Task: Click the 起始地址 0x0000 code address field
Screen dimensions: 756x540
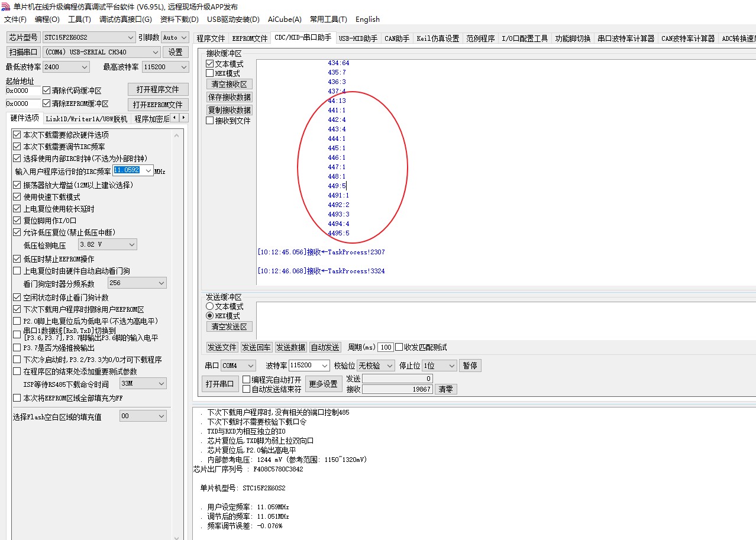Action: (23, 90)
